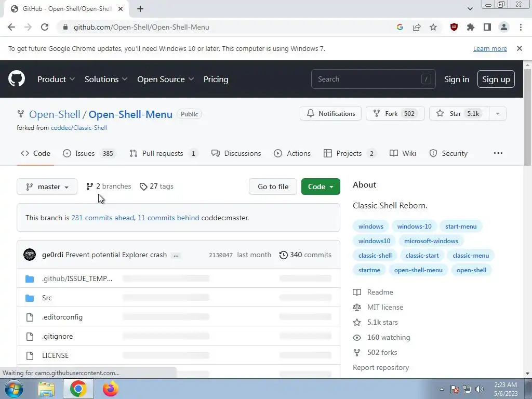Click in the GitHub search field

coord(373,79)
